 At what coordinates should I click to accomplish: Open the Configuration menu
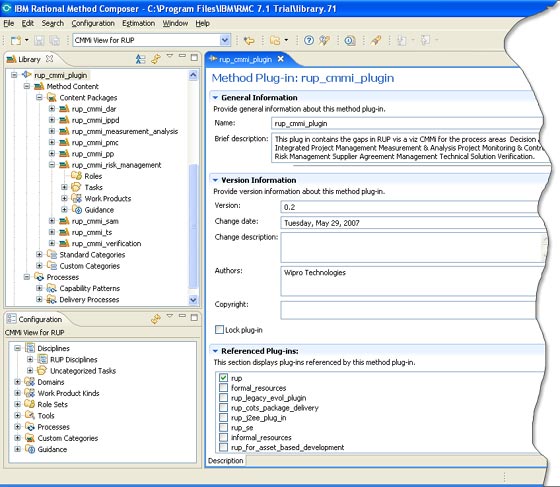(93, 24)
